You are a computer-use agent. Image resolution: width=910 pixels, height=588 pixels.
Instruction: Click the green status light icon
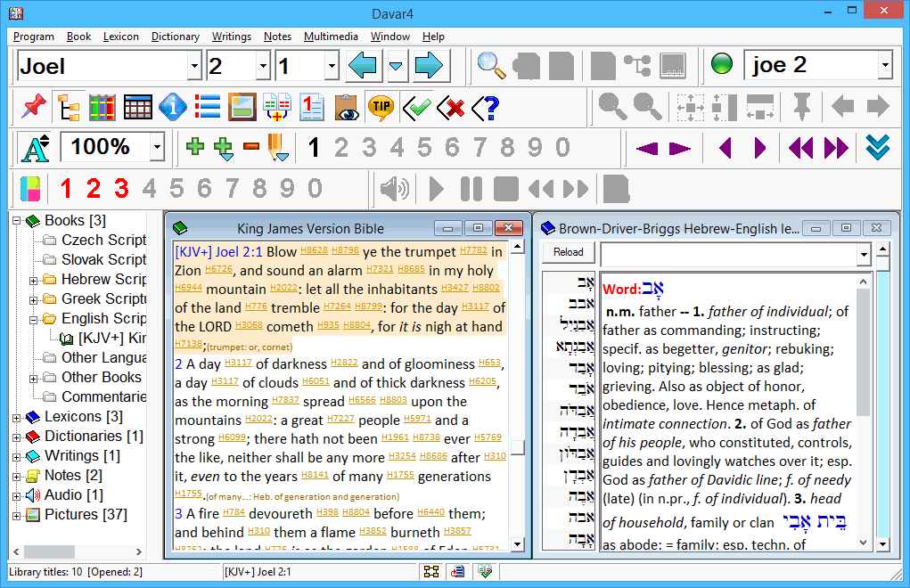tap(722, 64)
